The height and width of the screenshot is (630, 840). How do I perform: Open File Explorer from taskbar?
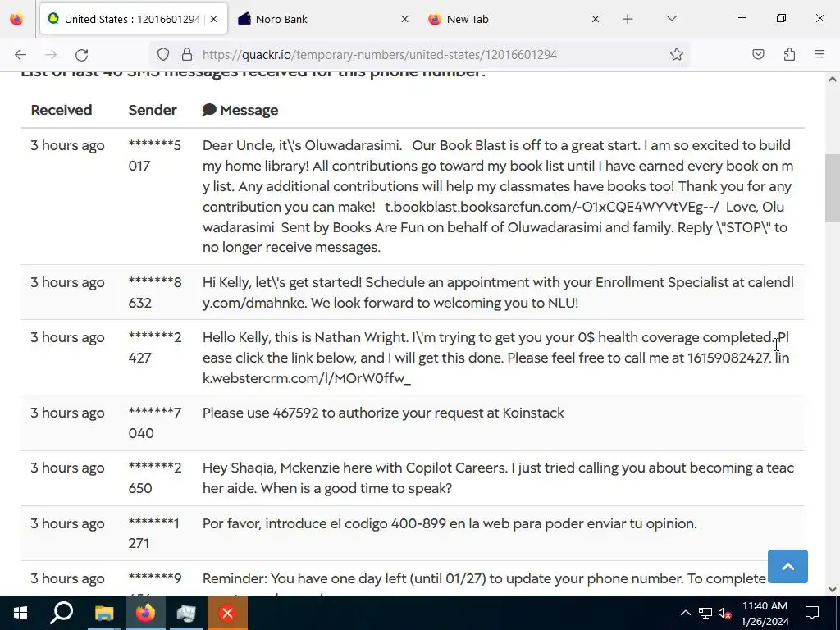[x=104, y=613]
